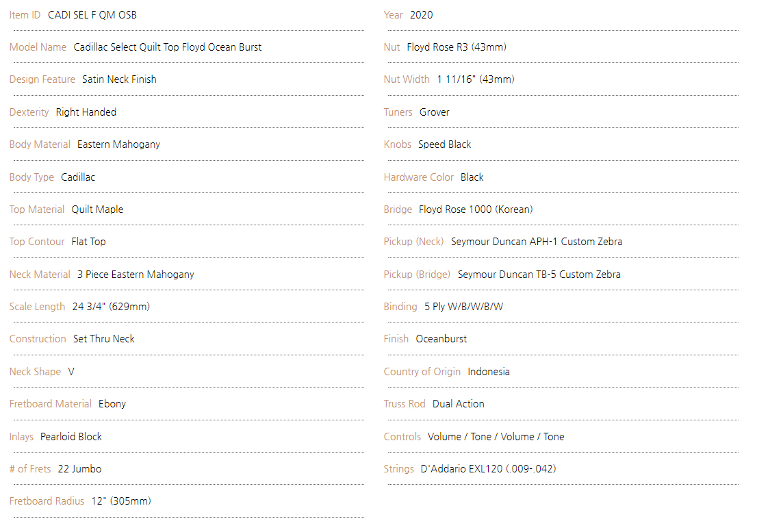Select the 22 Jumbo frets value
Image resolution: width=757 pixels, height=532 pixels.
click(x=79, y=469)
